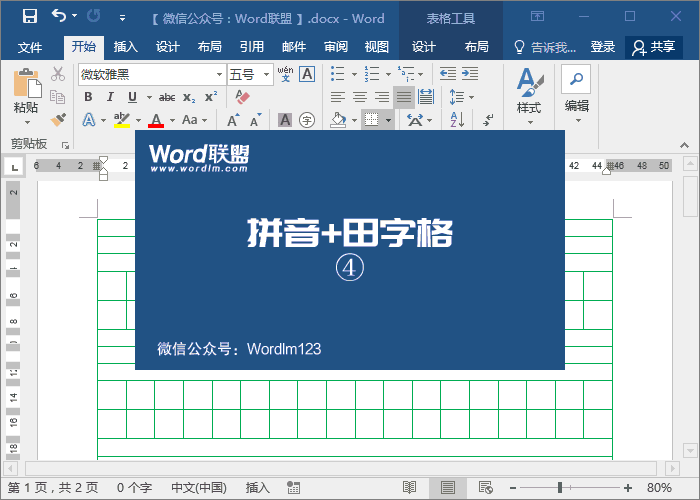Select the Format Painter brush
This screenshot has width=700, height=500.
(58, 120)
